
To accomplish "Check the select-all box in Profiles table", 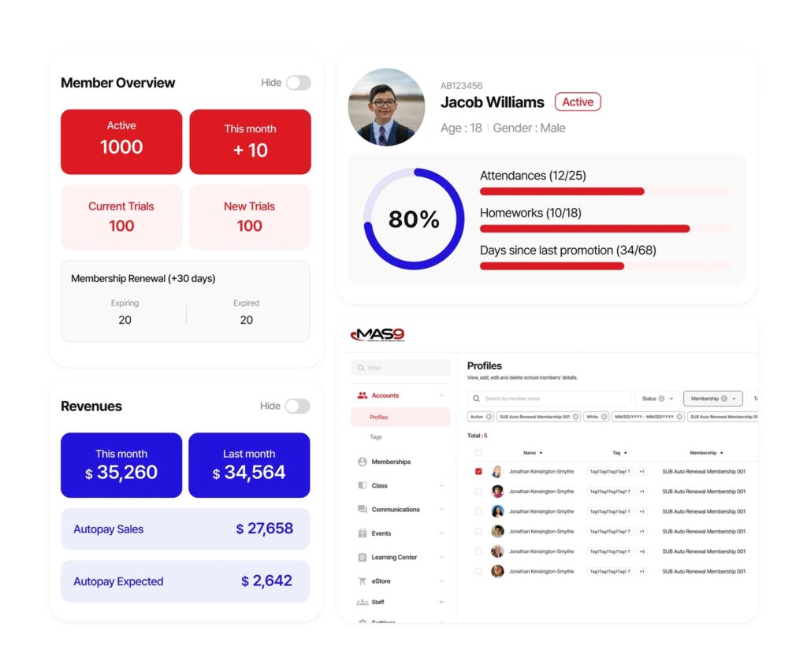I will tap(477, 452).
